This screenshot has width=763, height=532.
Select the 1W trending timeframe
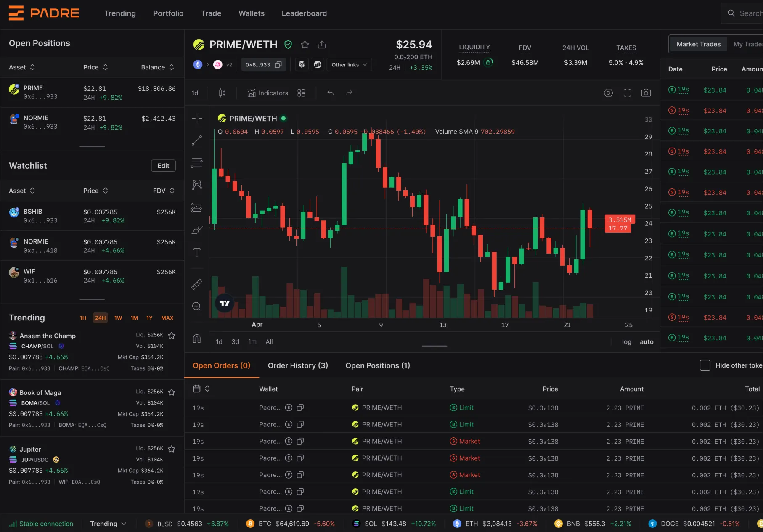tap(118, 318)
